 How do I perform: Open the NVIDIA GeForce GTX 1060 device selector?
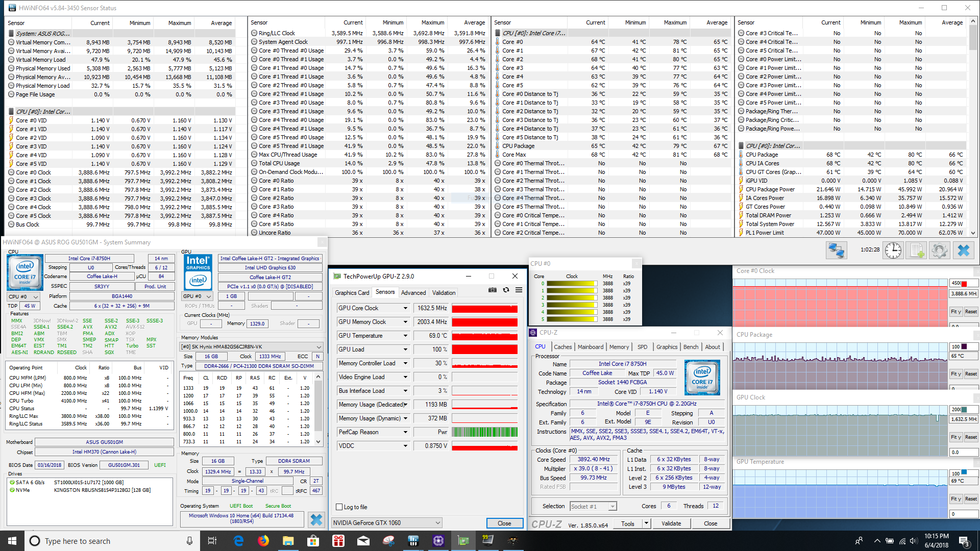(387, 522)
